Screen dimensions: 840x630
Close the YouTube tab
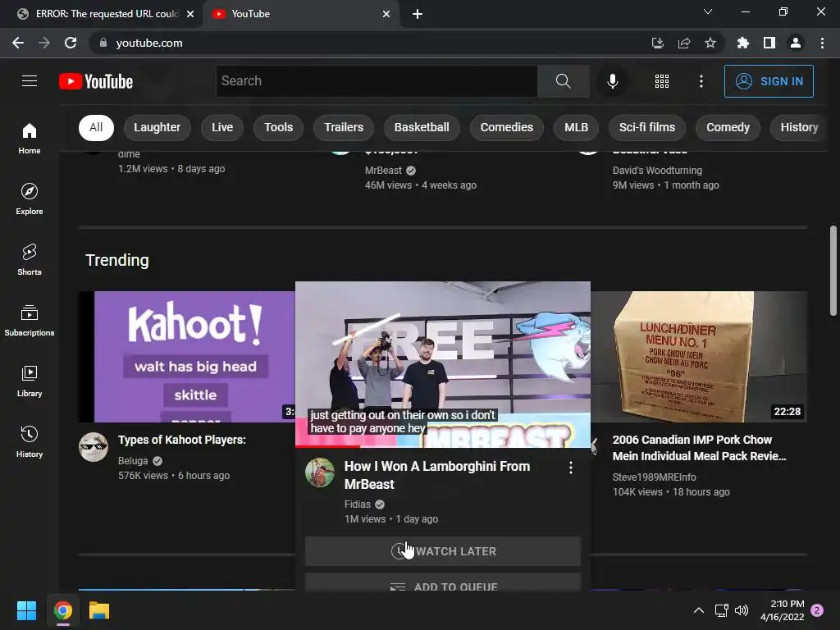[386, 14]
